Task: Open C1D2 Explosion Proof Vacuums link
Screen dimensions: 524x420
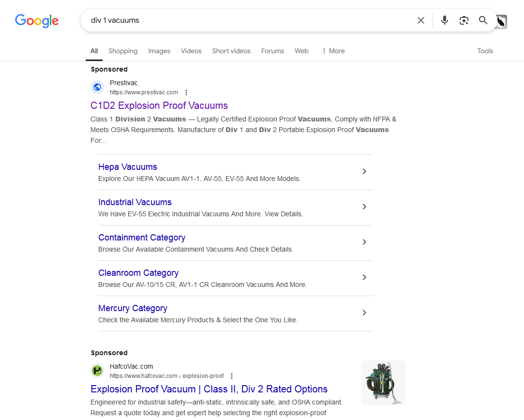Action: pos(159,105)
